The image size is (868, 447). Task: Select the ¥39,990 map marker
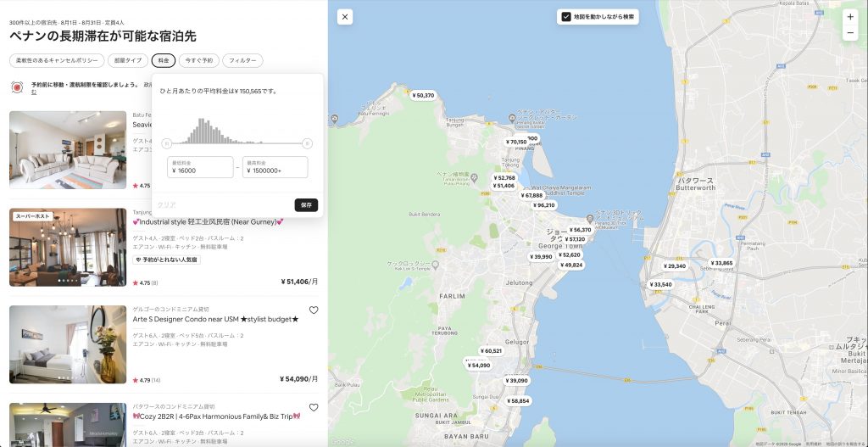(542, 256)
